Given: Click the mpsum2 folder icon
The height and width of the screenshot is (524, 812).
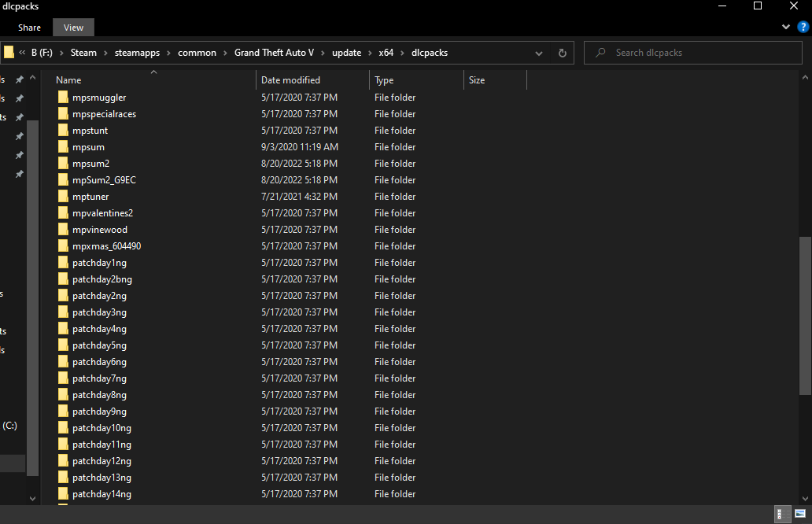Looking at the screenshot, I should coord(63,164).
